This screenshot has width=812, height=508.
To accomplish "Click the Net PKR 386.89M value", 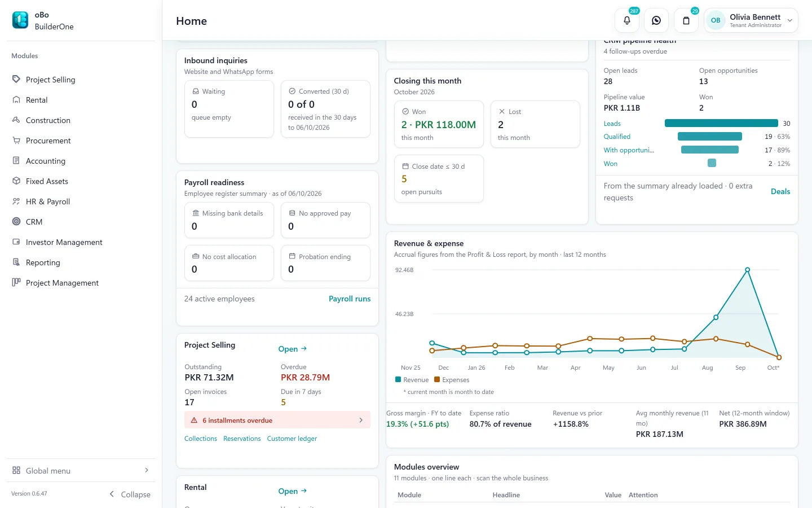I will [x=743, y=424].
